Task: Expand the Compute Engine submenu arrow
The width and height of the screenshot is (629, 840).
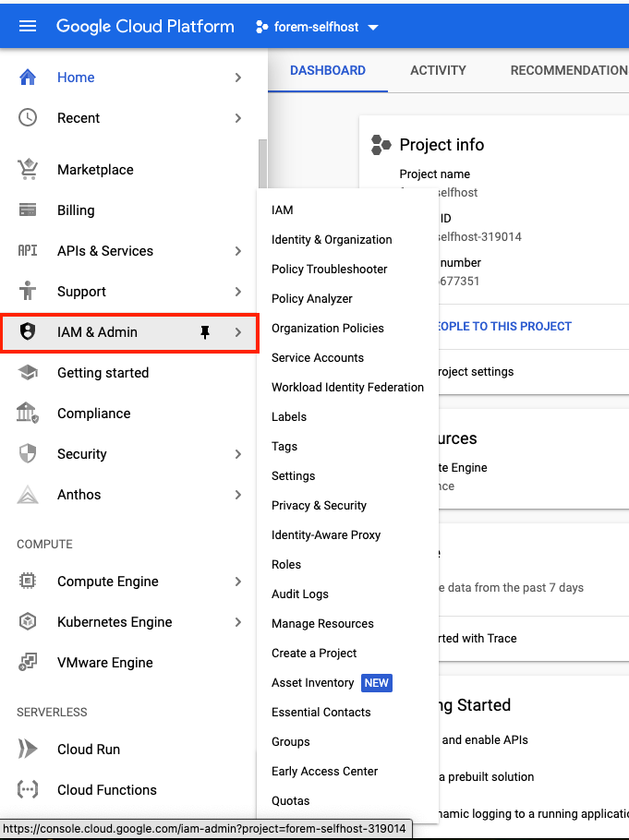Action: coord(238,582)
